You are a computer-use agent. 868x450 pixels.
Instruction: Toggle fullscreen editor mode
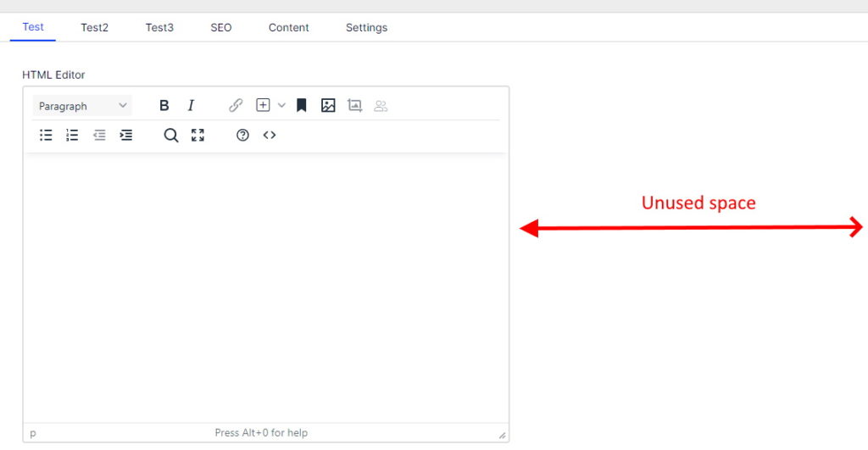pyautogui.click(x=198, y=135)
